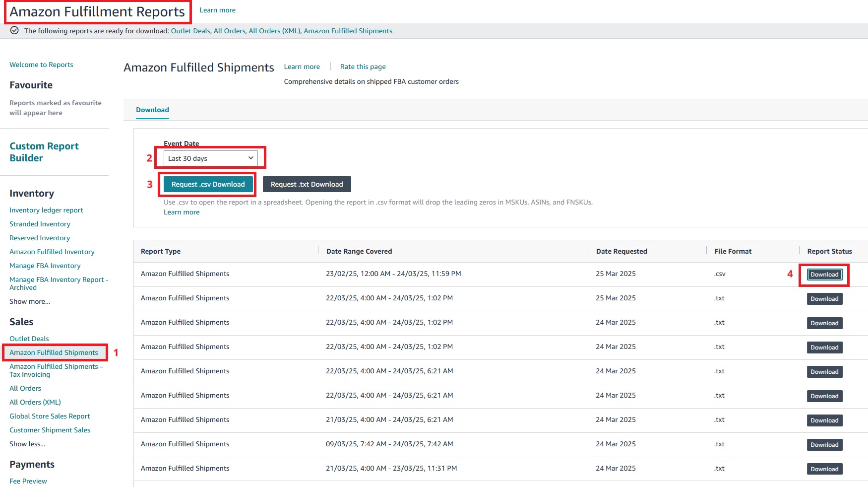Select the date range 23/02/25, 12:00 AM - 24/03/25, 11:59 PM
Screen dimensions: 868x487
click(x=393, y=274)
